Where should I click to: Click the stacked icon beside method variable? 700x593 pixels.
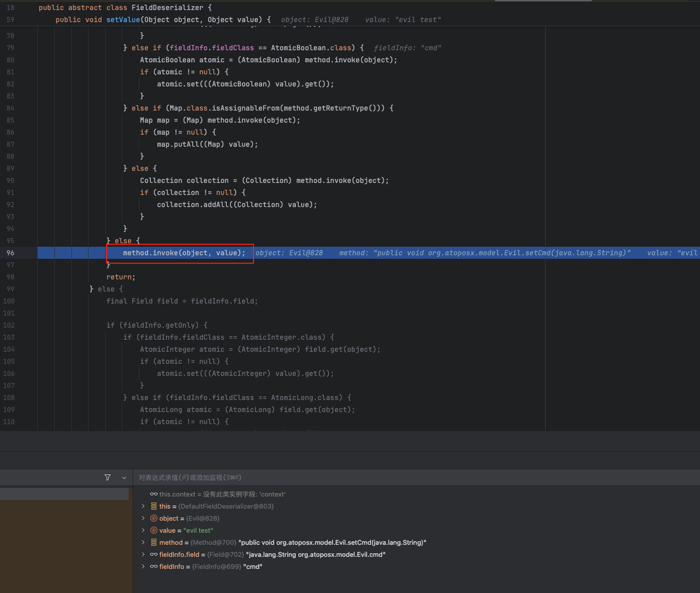click(154, 542)
